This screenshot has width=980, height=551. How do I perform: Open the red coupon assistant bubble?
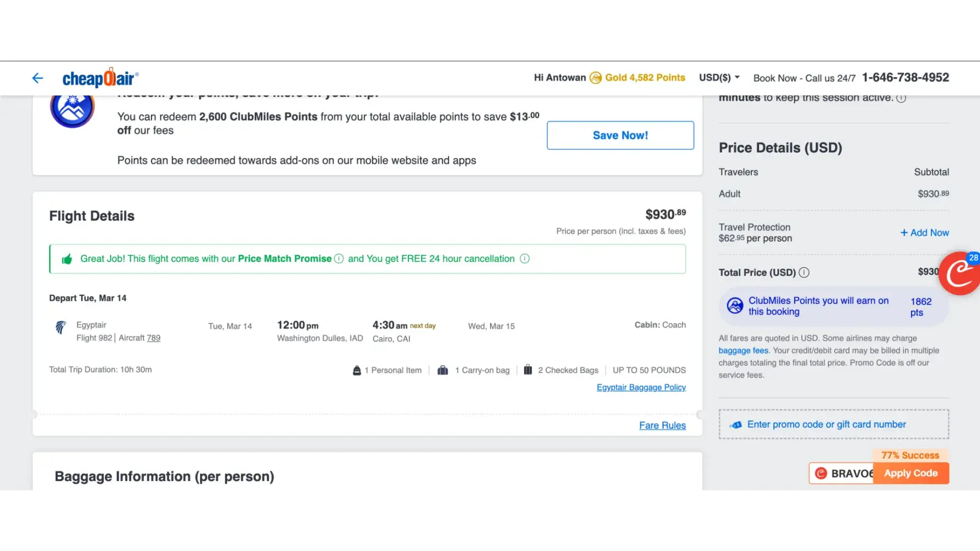click(x=960, y=273)
